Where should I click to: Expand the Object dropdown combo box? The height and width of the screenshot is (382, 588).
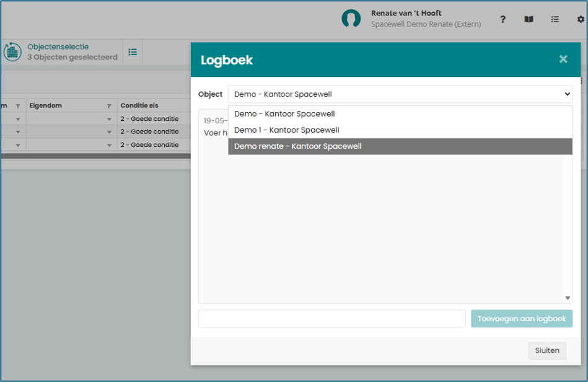point(400,94)
